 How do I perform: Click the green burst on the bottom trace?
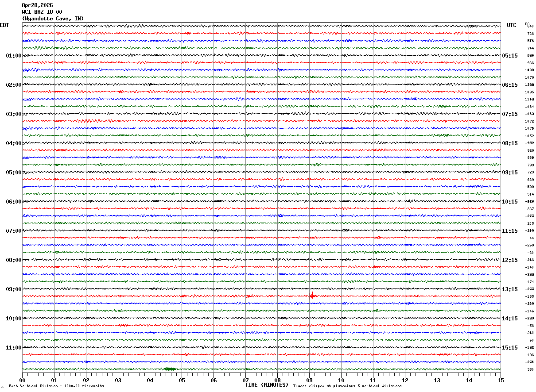[x=169, y=369]
